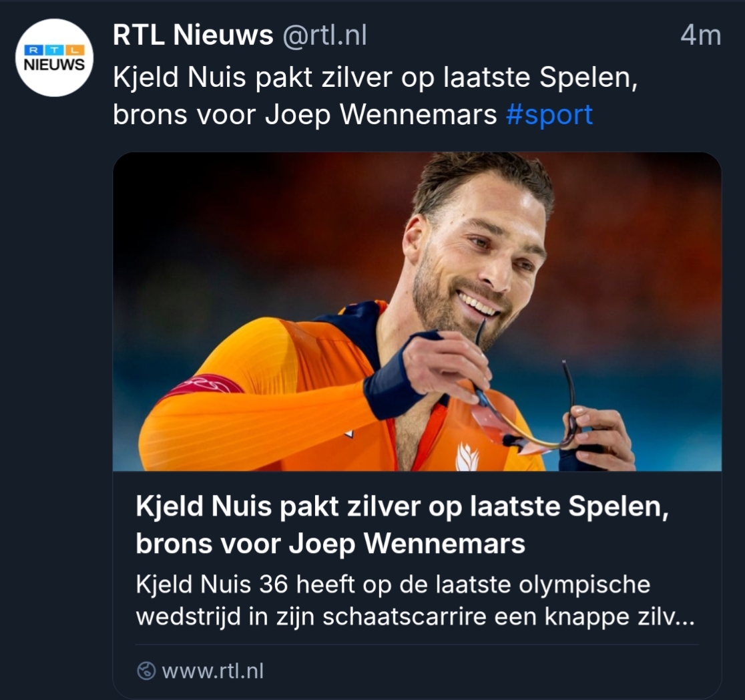
Task: Click "brons voor Joep Wennemars" in the bold headline
Action: (x=330, y=544)
